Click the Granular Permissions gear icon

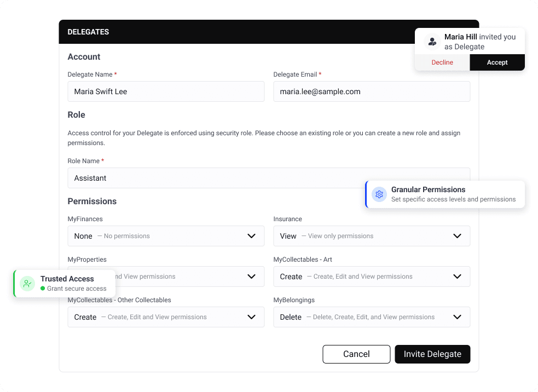(379, 194)
